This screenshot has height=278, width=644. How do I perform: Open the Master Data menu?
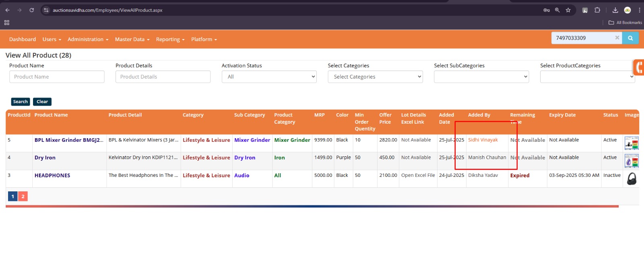132,39
